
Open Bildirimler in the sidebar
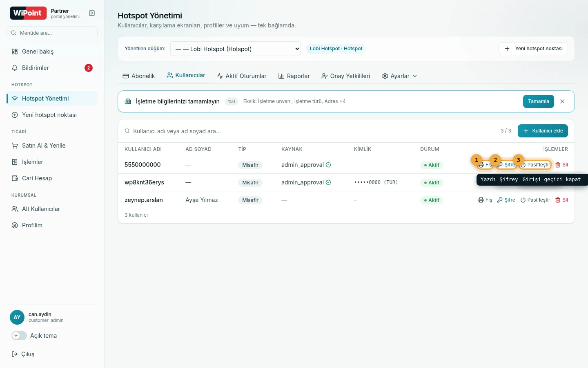pyautogui.click(x=52, y=68)
